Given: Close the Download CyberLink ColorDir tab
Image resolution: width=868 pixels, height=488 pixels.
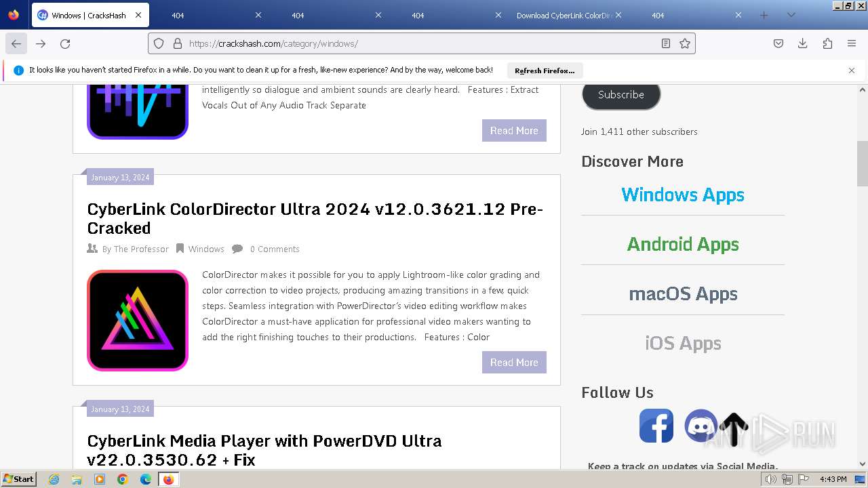Looking at the screenshot, I should click(x=618, y=15).
